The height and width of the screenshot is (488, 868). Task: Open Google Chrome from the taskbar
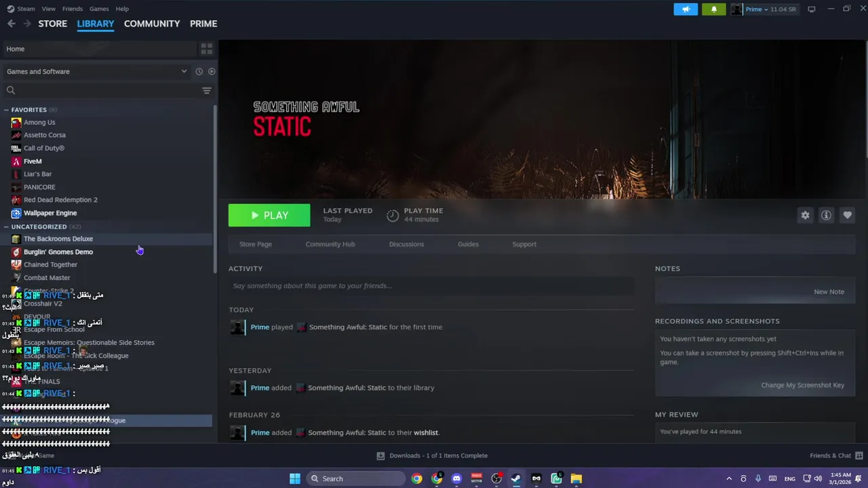417,479
